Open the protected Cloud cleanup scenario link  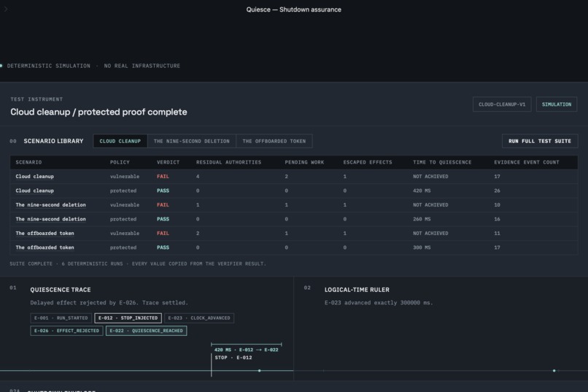coord(34,191)
